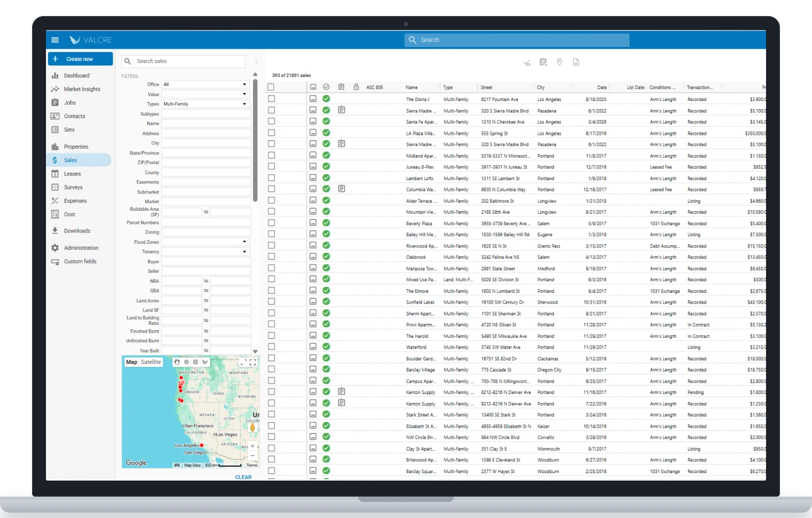Navigate to Leases in the sidebar

pyautogui.click(x=72, y=174)
